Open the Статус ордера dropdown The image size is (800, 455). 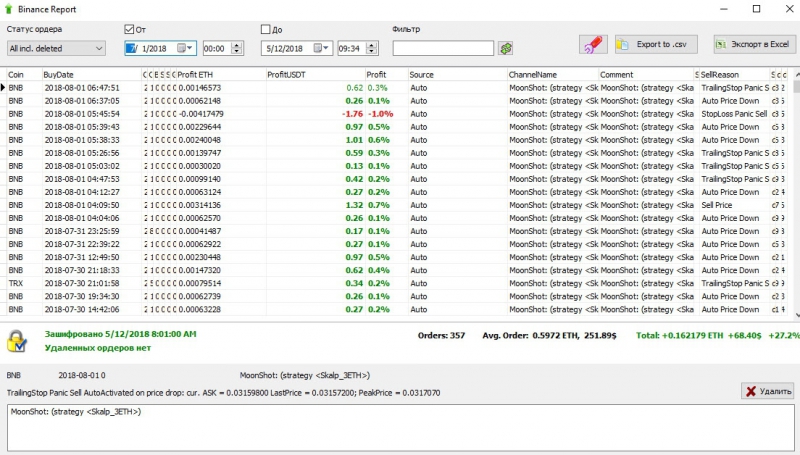(x=56, y=48)
